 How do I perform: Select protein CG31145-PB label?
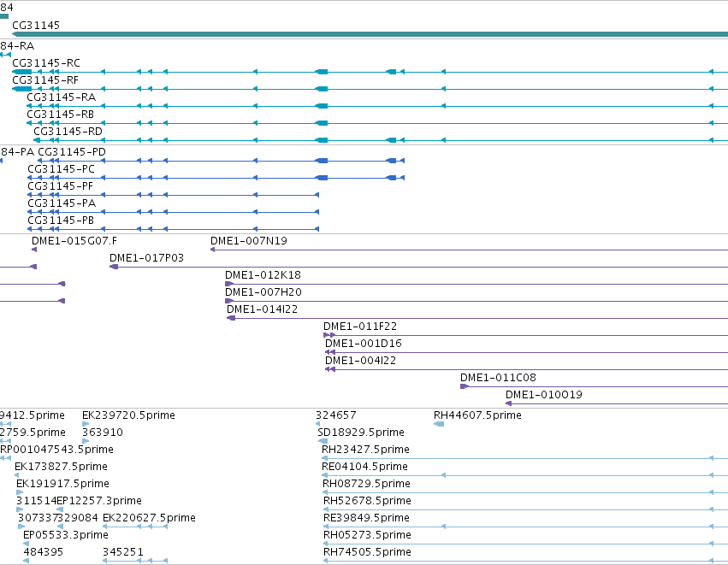tap(61, 221)
